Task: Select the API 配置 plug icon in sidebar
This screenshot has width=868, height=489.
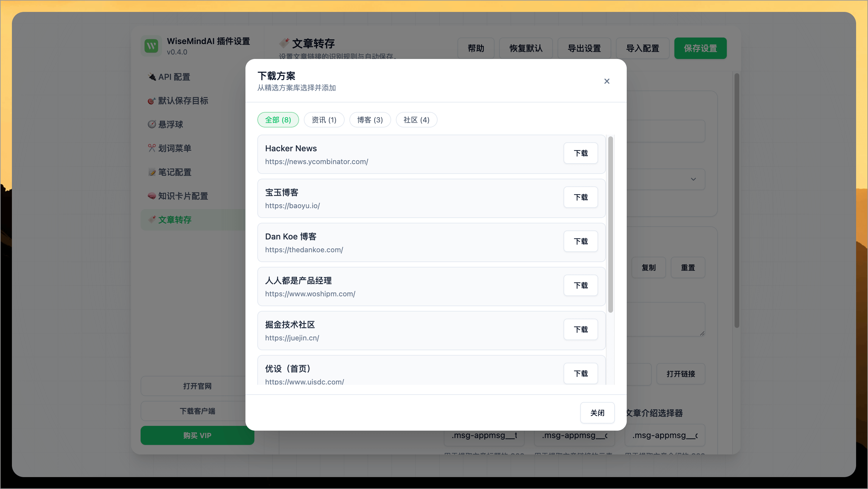Action: click(151, 77)
